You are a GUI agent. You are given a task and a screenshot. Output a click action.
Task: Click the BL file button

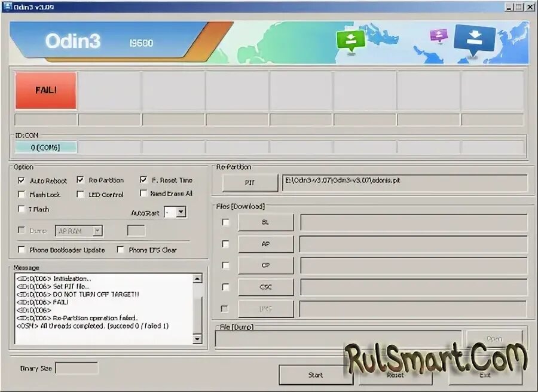(265, 222)
